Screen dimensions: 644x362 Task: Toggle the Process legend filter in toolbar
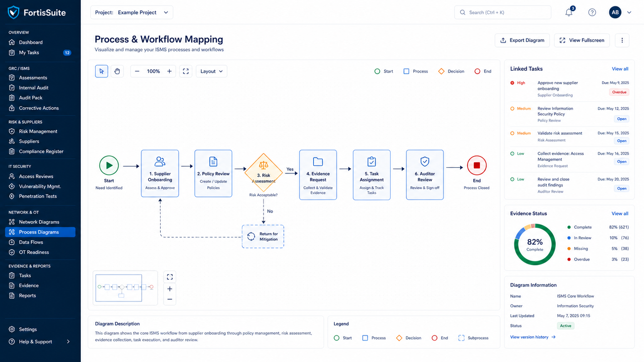[416, 71]
